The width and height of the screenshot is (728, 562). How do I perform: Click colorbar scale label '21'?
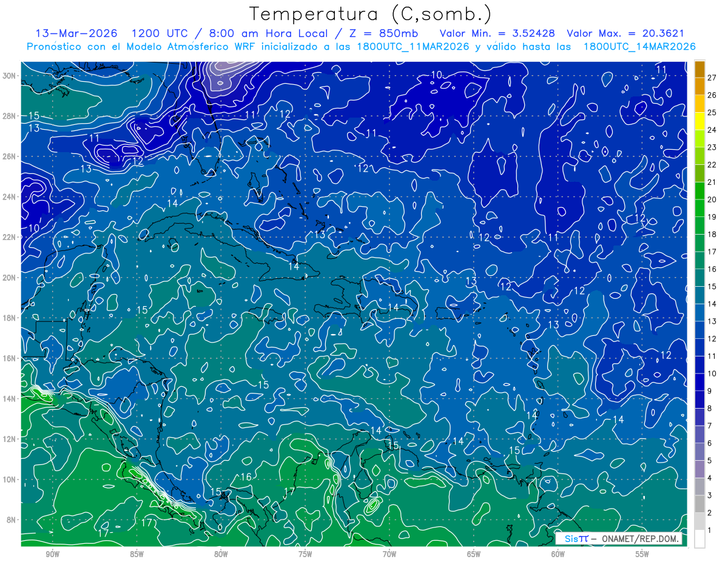712,182
